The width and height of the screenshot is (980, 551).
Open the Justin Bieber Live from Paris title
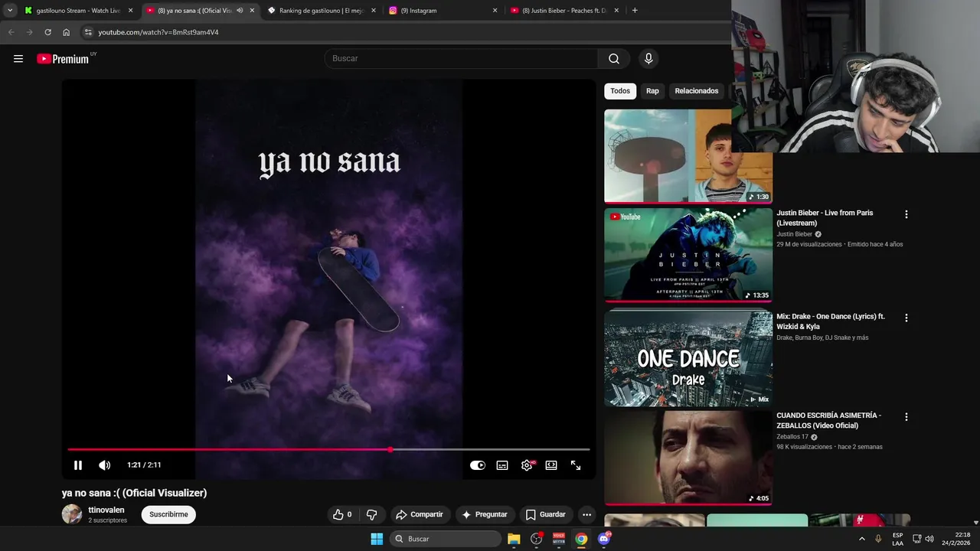tap(825, 218)
